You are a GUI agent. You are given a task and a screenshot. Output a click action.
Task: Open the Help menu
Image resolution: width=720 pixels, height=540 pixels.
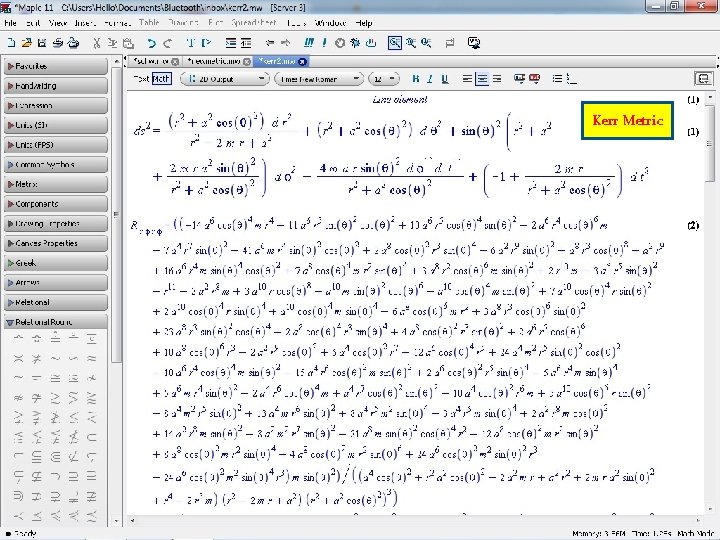[x=364, y=23]
